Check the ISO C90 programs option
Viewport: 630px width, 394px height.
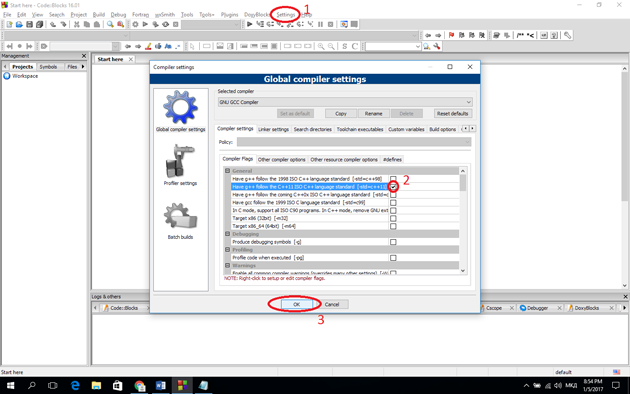tap(393, 210)
